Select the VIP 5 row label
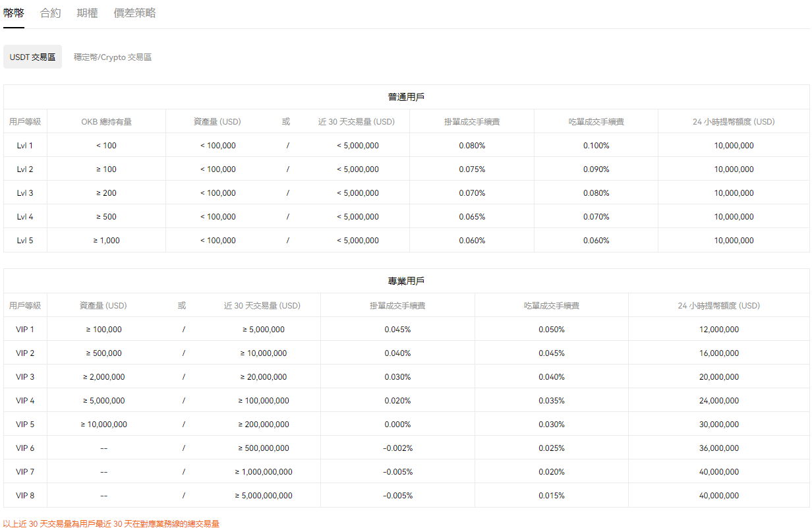The height and width of the screenshot is (530, 812). point(25,425)
